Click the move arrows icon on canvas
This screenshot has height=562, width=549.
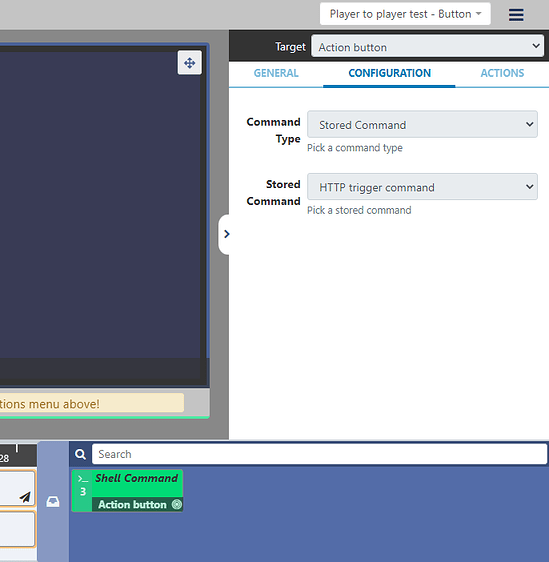tap(190, 63)
